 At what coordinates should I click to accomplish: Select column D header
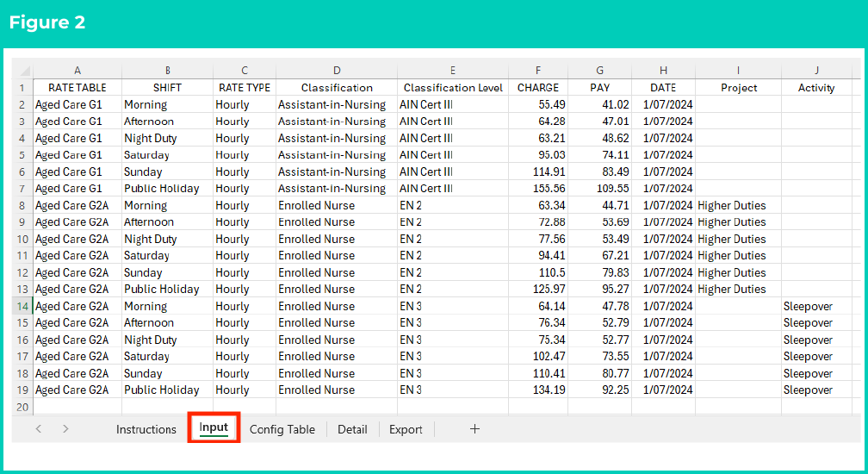pyautogui.click(x=337, y=71)
